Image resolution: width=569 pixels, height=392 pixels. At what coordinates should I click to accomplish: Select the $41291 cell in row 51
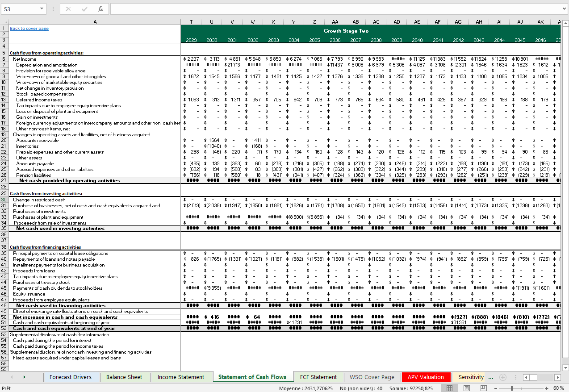click(x=294, y=322)
